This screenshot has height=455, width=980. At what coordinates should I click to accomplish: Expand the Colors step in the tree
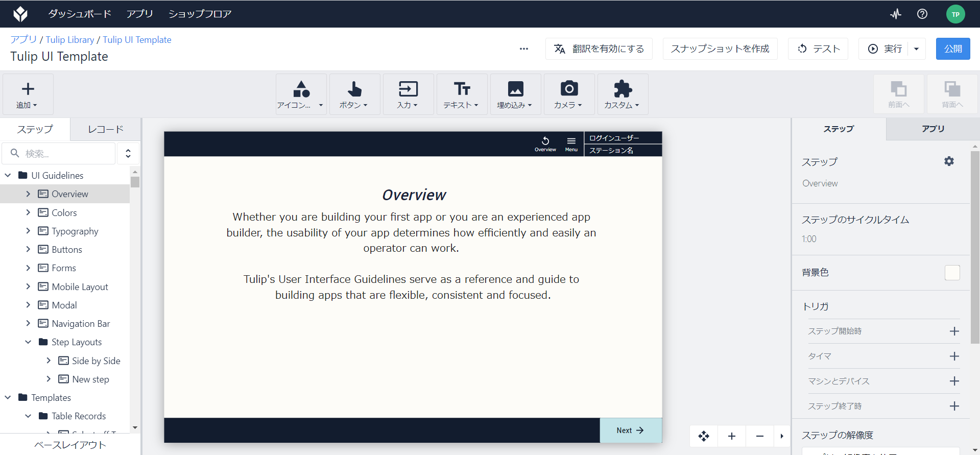coord(28,212)
